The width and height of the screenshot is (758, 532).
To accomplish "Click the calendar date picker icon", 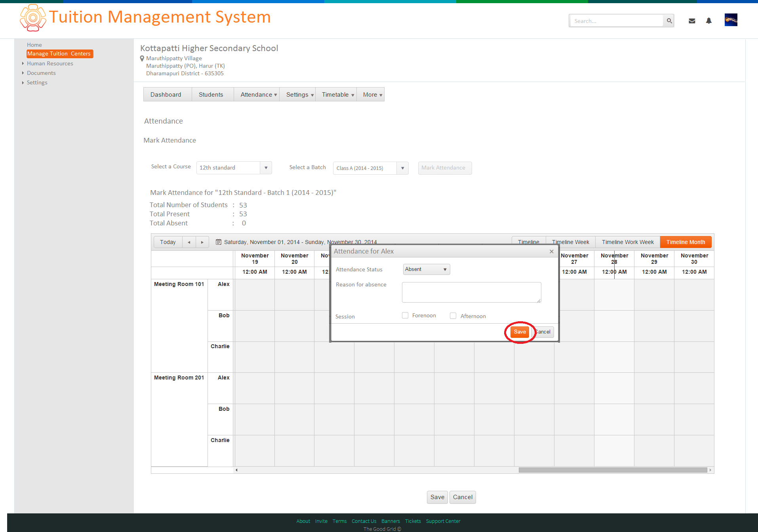I will point(218,242).
